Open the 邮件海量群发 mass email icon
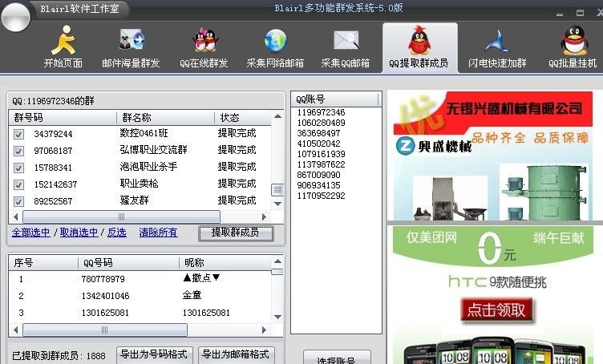This screenshot has width=603, height=364. [x=132, y=39]
